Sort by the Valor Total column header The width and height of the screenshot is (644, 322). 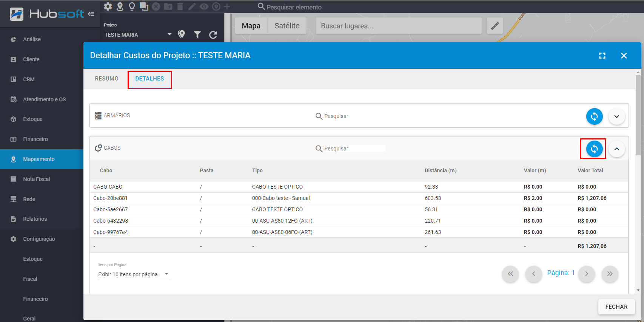(590, 170)
